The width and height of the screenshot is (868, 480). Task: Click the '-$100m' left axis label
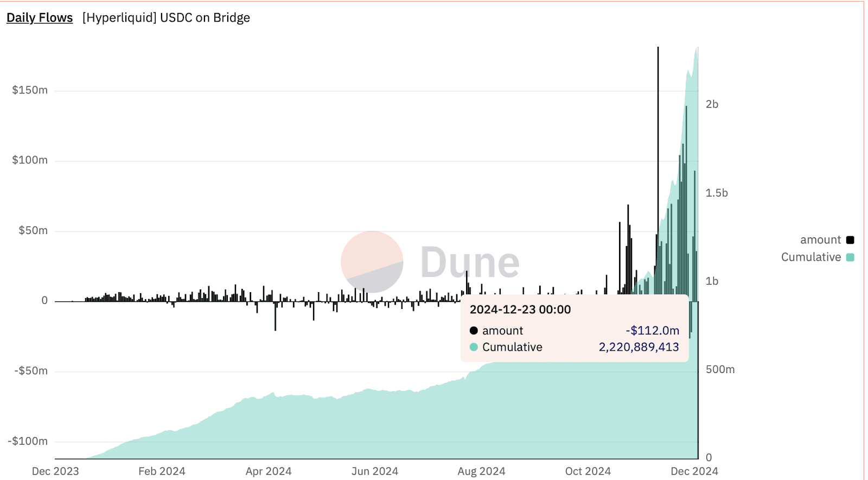[28, 441]
